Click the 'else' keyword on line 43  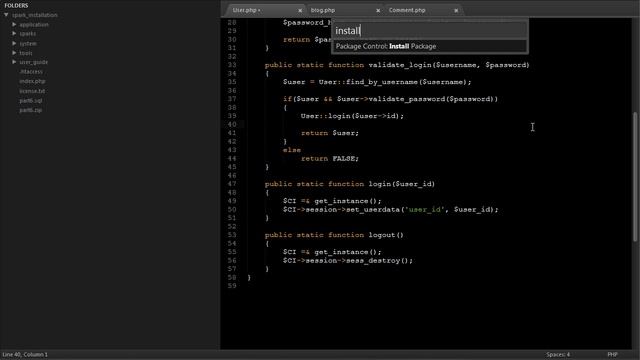pyautogui.click(x=292, y=150)
